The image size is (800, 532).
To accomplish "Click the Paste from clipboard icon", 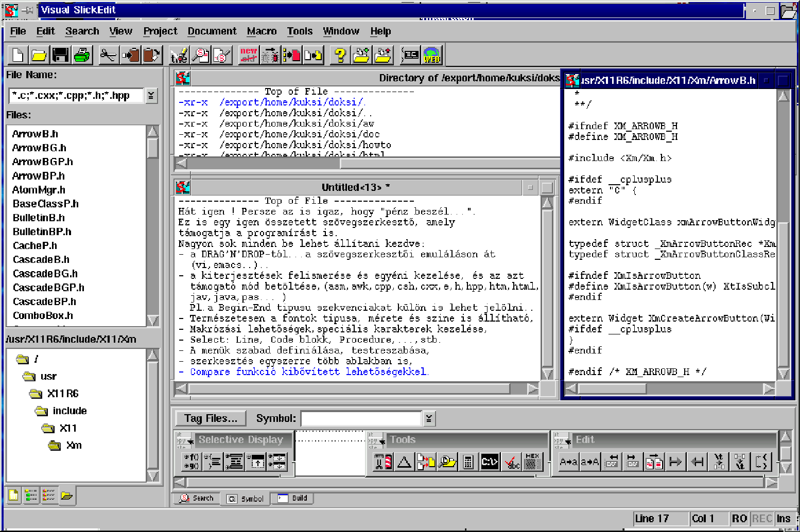I will 152,55.
